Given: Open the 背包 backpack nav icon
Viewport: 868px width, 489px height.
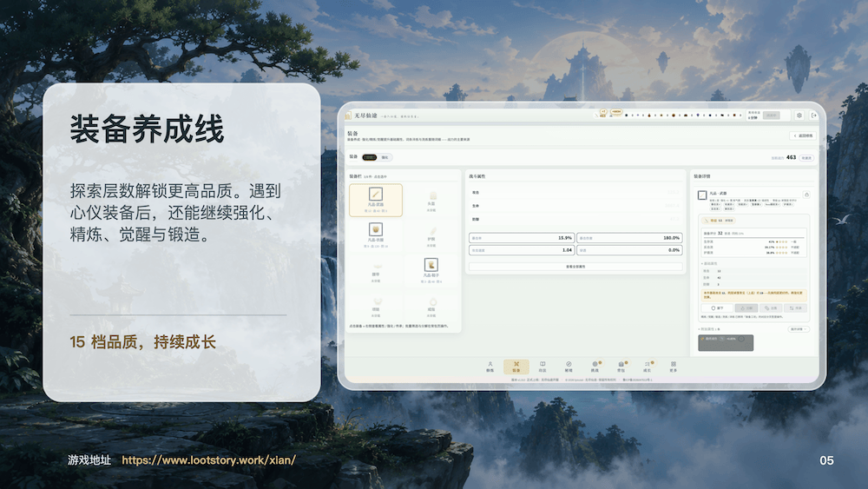Looking at the screenshot, I should (621, 367).
